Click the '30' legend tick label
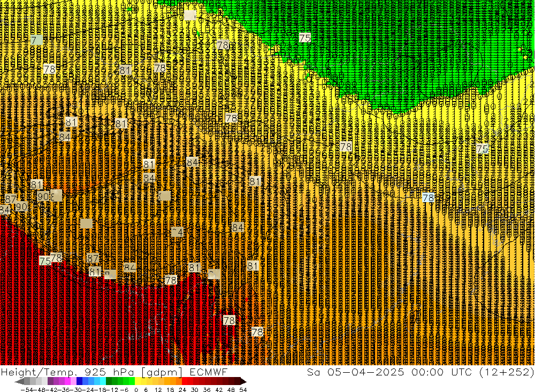This screenshot has height=392, width=535. coord(195,390)
